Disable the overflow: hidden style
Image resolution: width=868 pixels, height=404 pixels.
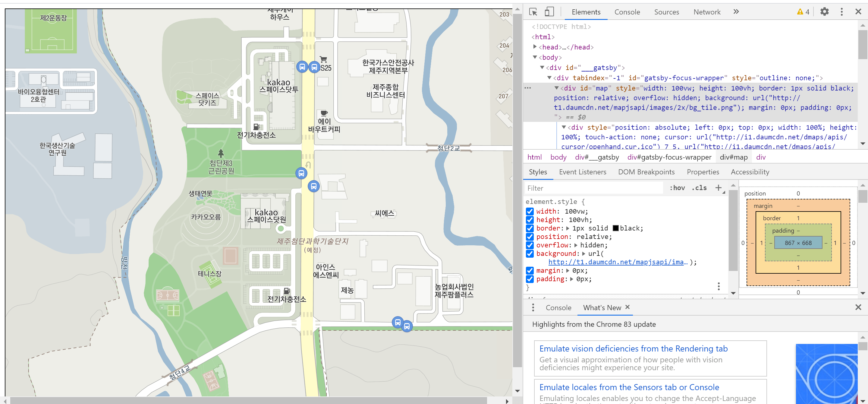point(530,245)
